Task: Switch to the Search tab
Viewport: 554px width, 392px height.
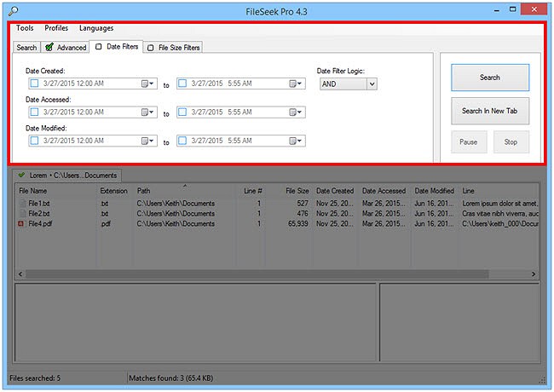Action: point(26,48)
